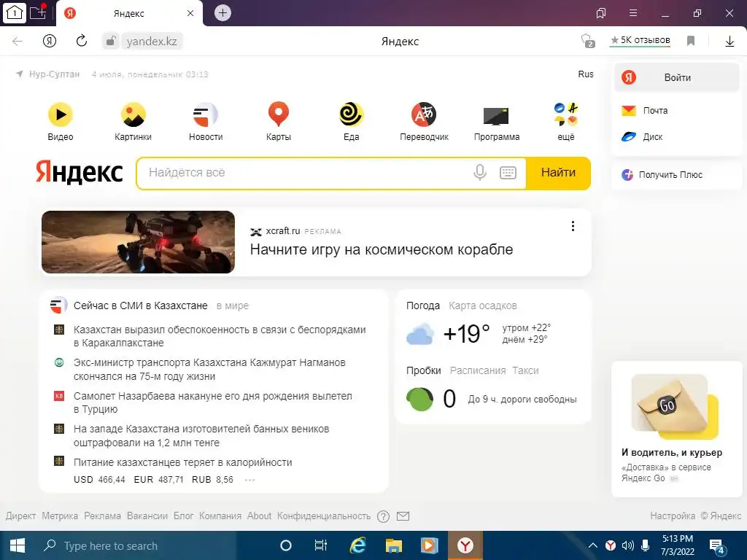Open news about Экс-министр Кажмурат Нагманов

(209, 370)
